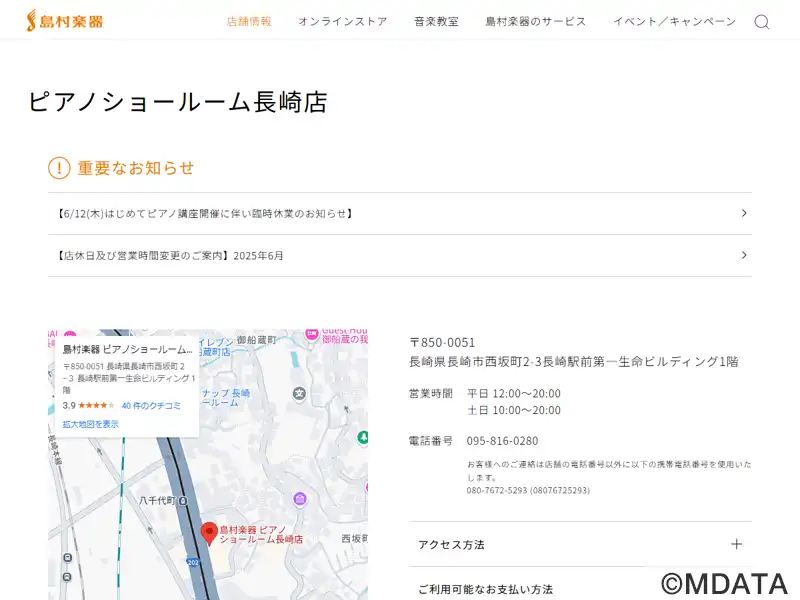Click the red store map pin

pyautogui.click(x=209, y=534)
